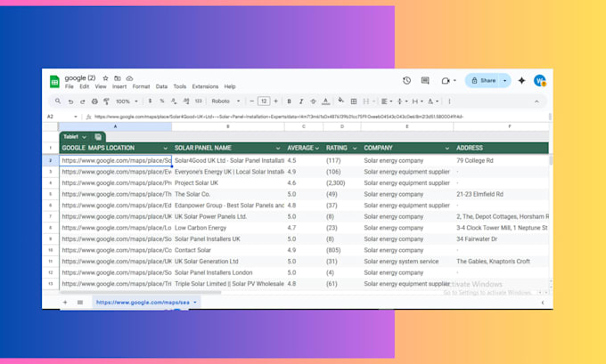
Task: Move the document to a folder
Action: point(118,78)
